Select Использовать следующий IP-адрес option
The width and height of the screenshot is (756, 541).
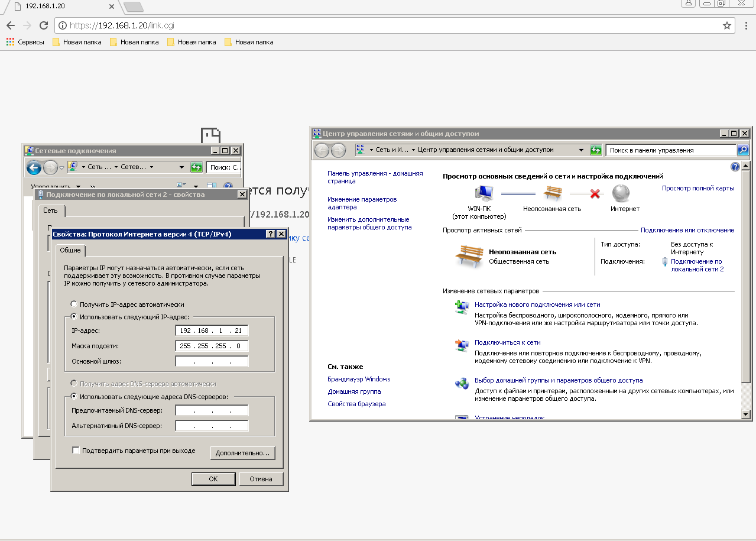74,317
